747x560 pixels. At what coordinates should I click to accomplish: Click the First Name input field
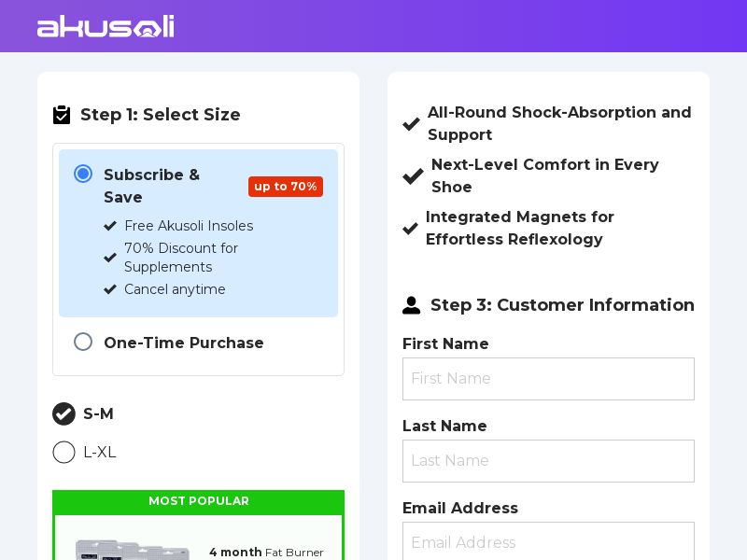click(x=548, y=379)
